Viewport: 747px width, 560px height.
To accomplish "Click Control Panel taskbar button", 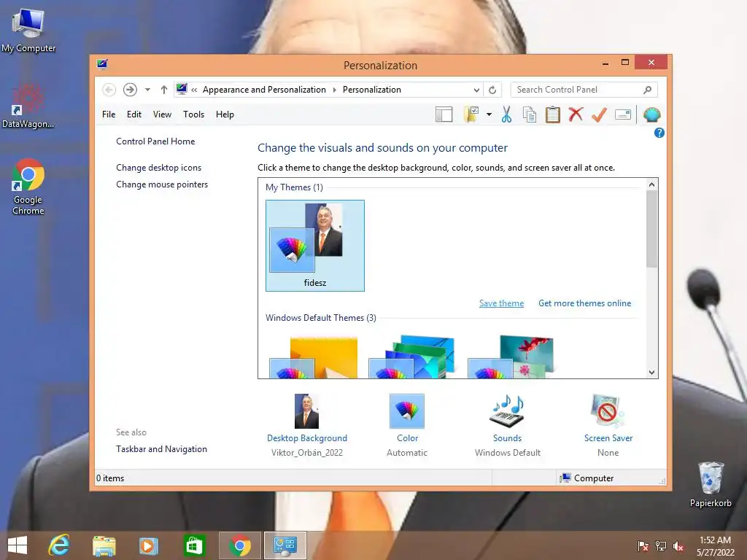I will point(285,545).
